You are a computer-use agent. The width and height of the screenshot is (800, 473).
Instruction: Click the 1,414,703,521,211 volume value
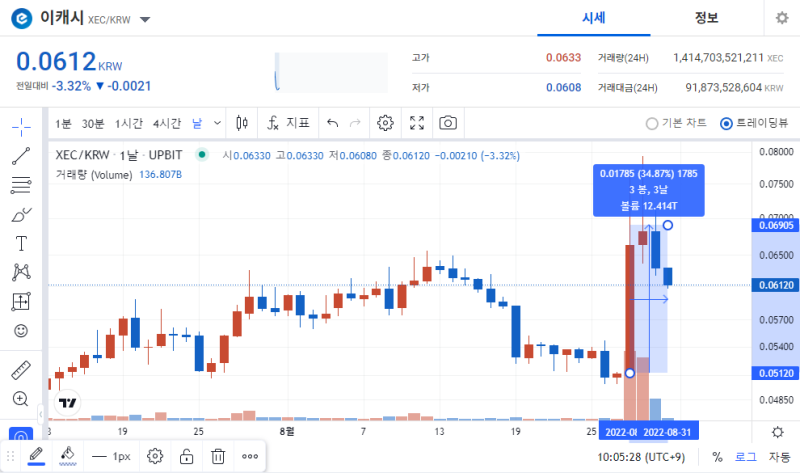pyautogui.click(x=718, y=58)
